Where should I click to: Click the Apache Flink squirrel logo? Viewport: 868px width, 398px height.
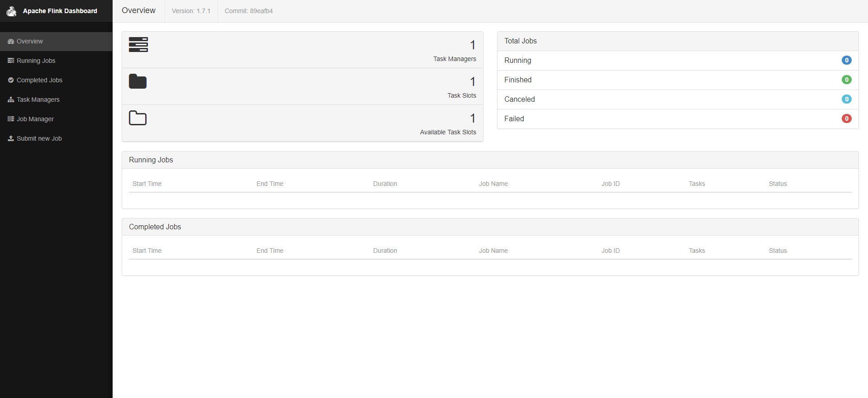pyautogui.click(x=11, y=11)
